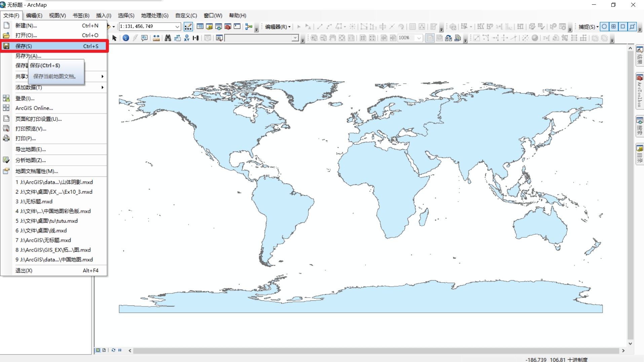
Task: Toggle edge snapping in the Snapping toolbar
Action: click(x=632, y=27)
